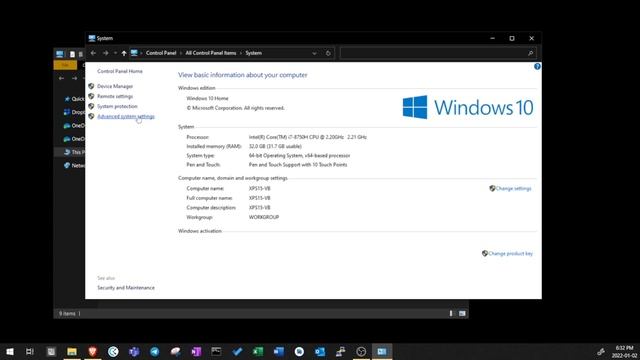
Task: Select Control Panel in the breadcrumb
Action: 161,53
